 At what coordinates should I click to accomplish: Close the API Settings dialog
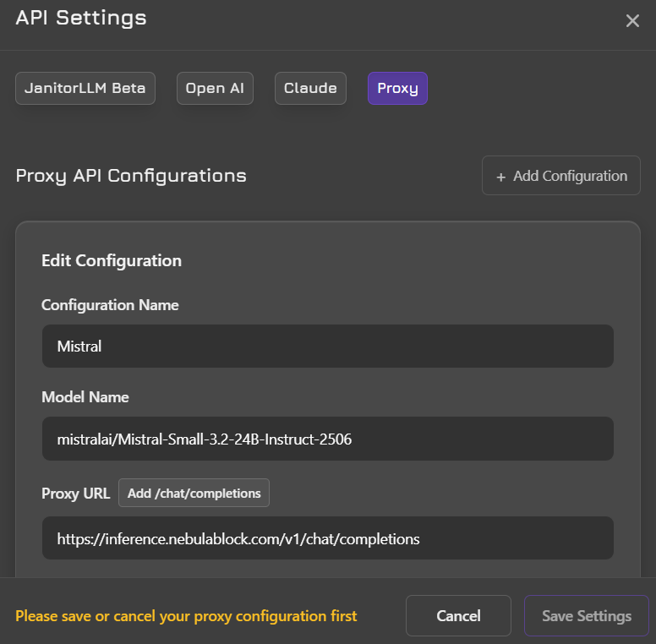point(632,20)
